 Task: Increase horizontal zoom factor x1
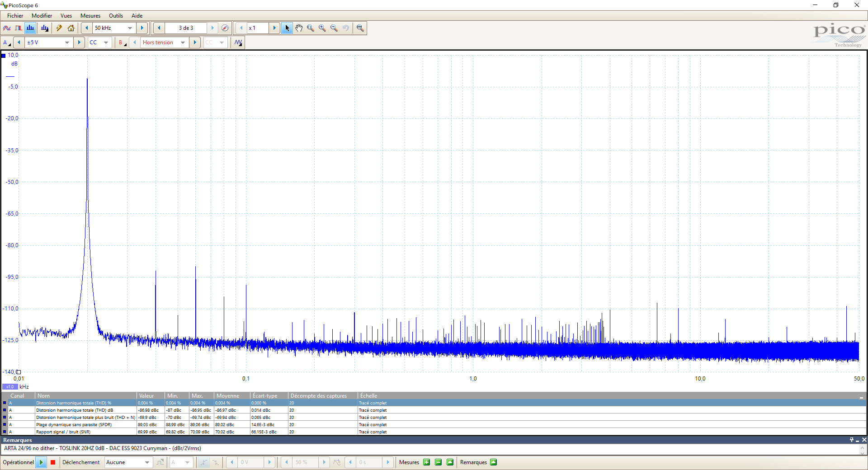click(274, 28)
